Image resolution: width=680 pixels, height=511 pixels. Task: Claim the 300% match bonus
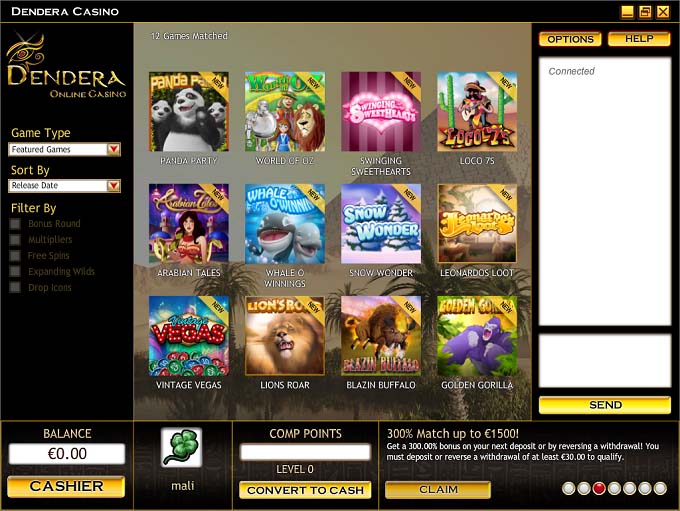coord(438,490)
